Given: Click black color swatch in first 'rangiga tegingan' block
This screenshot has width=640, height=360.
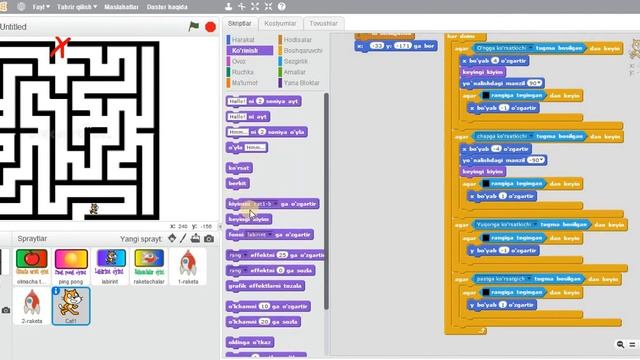Looking at the screenshot, I should (486, 96).
